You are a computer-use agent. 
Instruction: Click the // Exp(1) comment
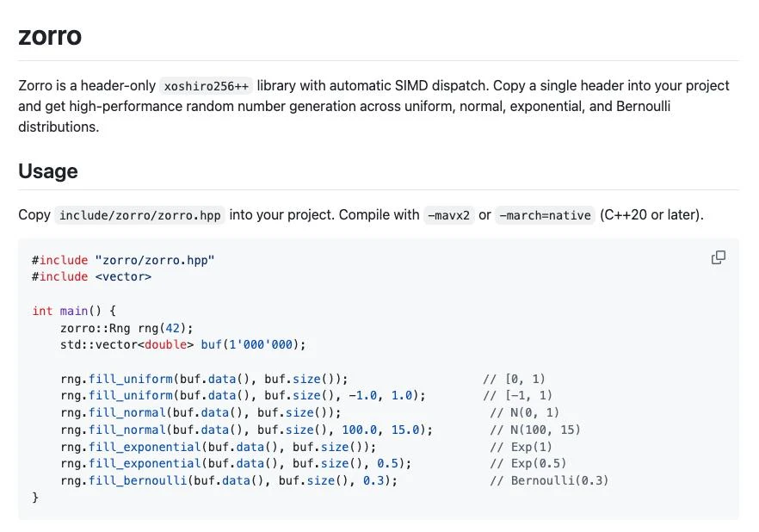pyautogui.click(x=521, y=447)
